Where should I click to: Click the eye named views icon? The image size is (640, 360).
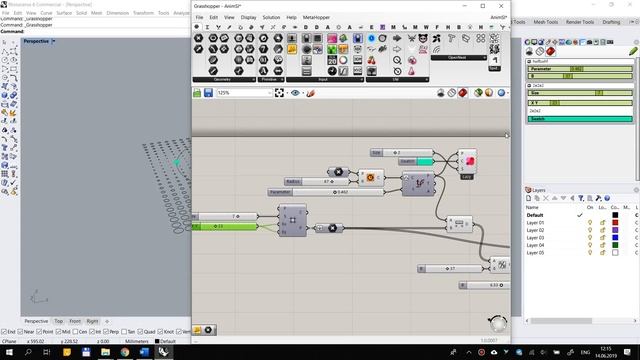(295, 93)
